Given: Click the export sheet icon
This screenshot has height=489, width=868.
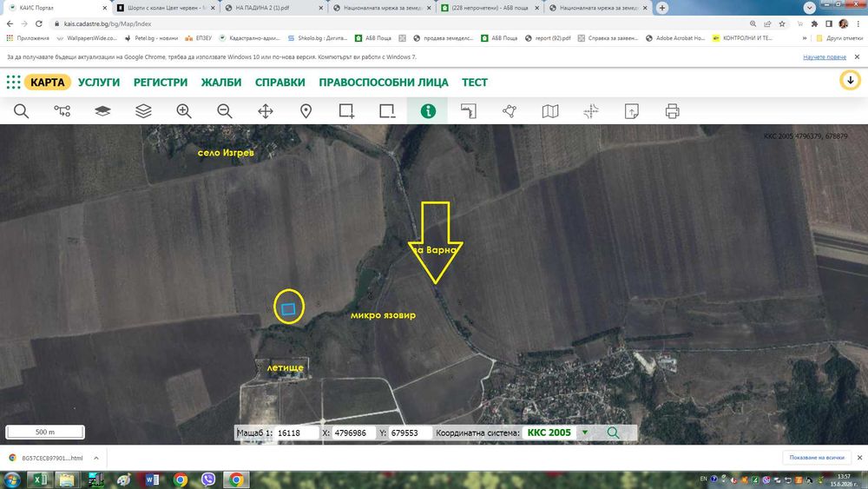Looking at the screenshot, I should pyautogui.click(x=631, y=111).
